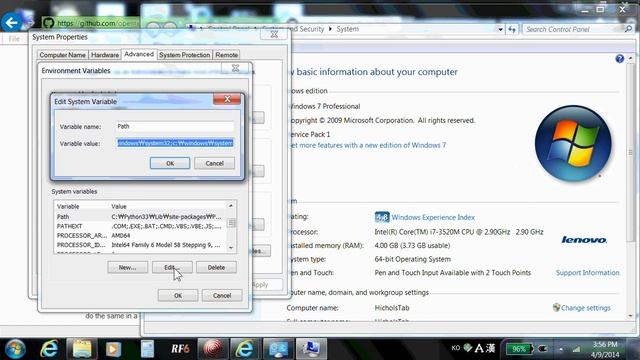Select the Path row in System variables
Screen dimensions: 640x360
140,217
